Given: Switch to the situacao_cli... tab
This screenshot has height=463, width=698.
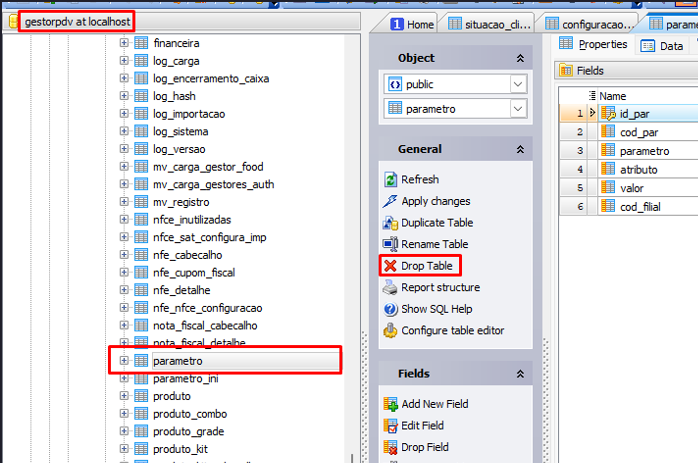Looking at the screenshot, I should pyautogui.click(x=489, y=24).
